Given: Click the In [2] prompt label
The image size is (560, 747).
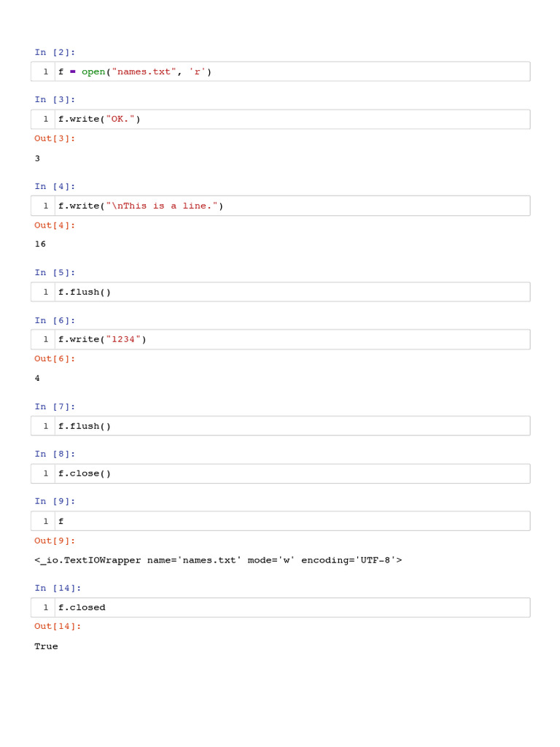Looking at the screenshot, I should (x=55, y=52).
